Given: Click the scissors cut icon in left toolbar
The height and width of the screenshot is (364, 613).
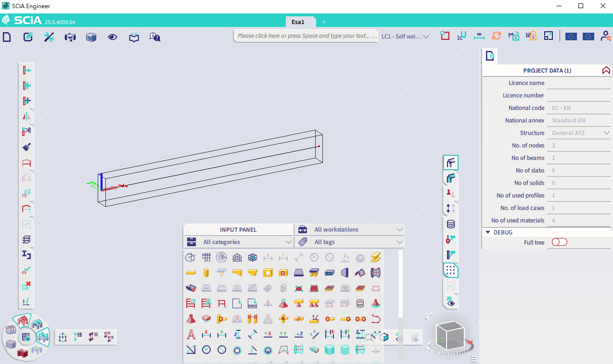Looking at the screenshot, I should 26,132.
